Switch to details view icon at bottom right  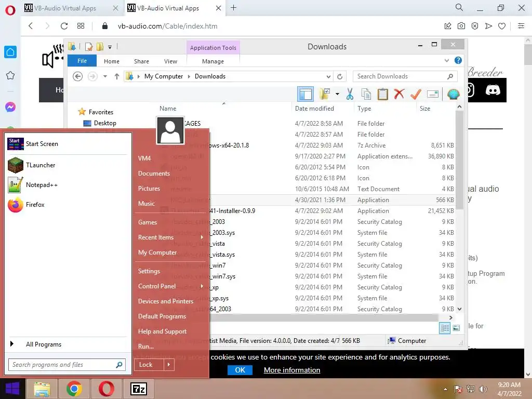(445, 328)
